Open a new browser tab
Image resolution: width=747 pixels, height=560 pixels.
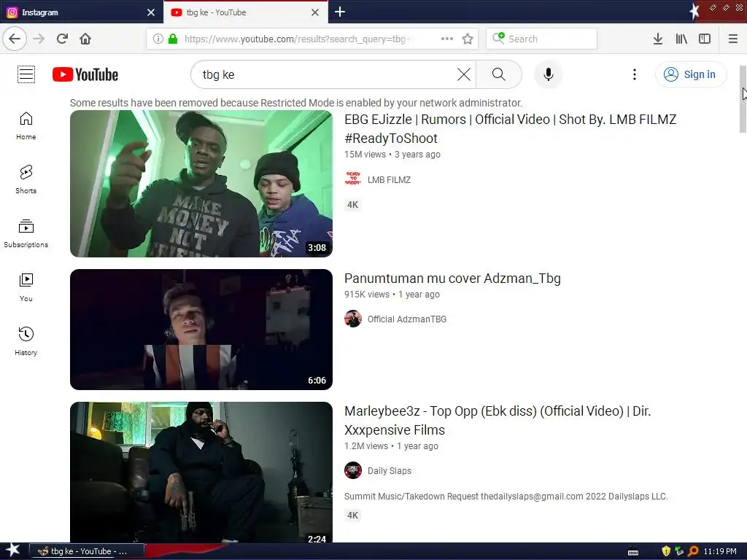click(340, 12)
